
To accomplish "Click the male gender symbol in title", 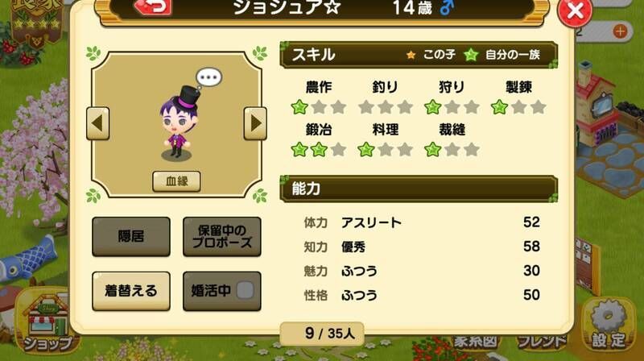I will [447, 7].
